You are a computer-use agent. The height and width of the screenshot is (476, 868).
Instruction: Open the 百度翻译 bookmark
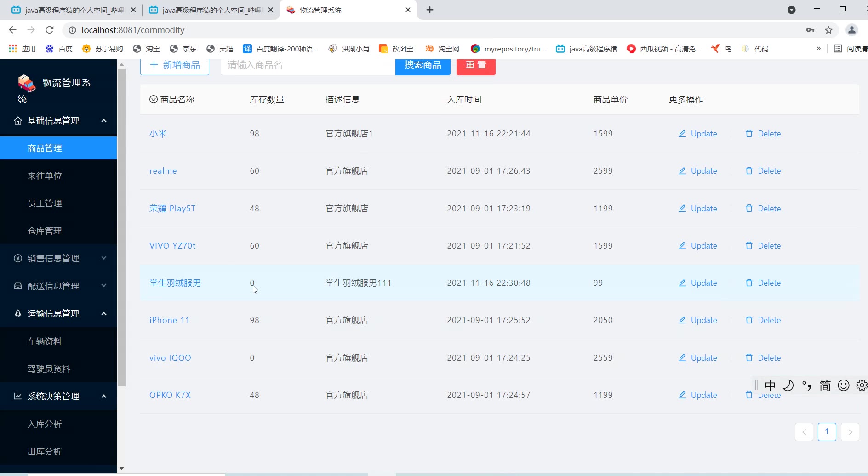[x=280, y=49]
